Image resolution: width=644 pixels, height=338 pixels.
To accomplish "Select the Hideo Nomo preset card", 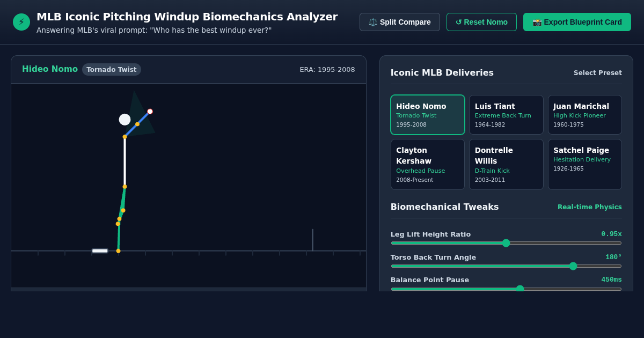I will tap(428, 115).
